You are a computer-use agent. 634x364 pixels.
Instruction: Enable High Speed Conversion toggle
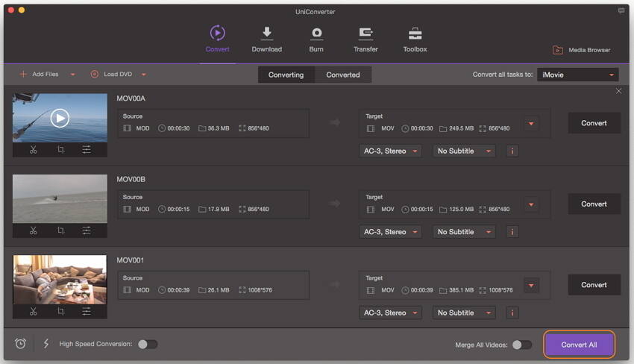[x=148, y=344]
